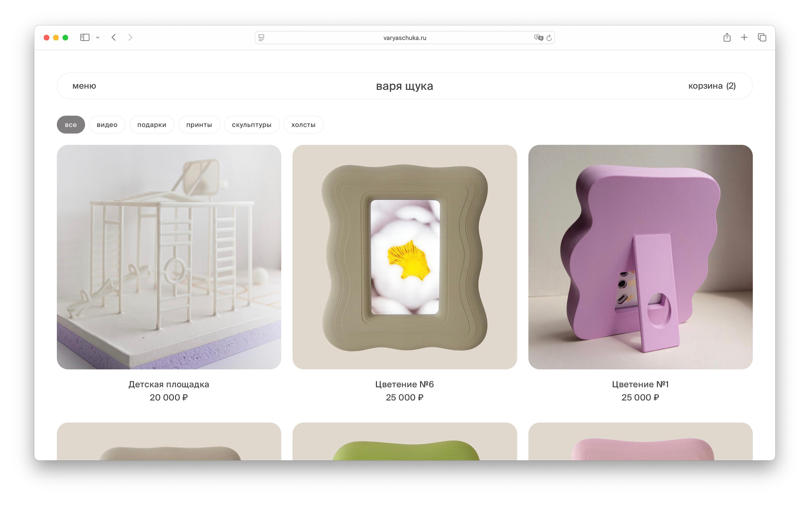
Task: Open the Детская площадка product image
Action: 169,257
